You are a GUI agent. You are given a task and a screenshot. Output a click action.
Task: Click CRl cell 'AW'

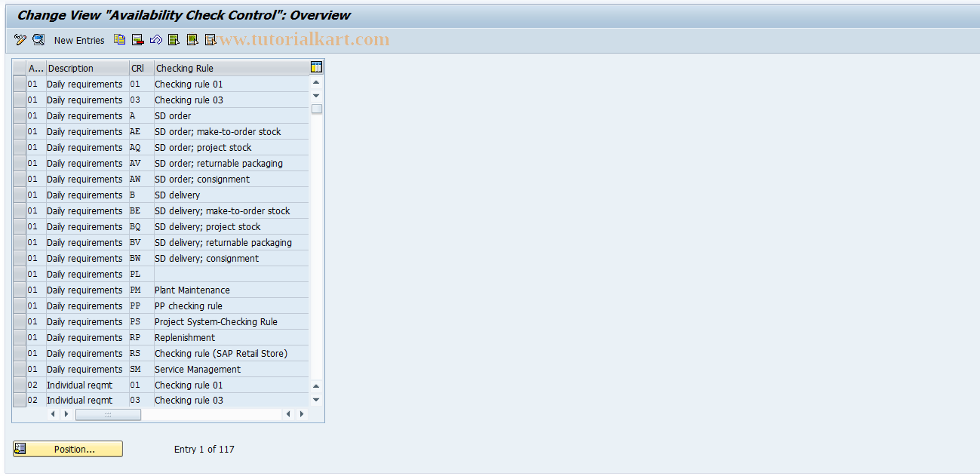142,179
